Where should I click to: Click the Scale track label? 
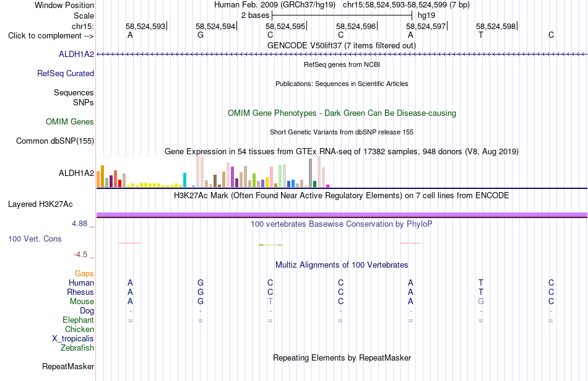(x=84, y=16)
